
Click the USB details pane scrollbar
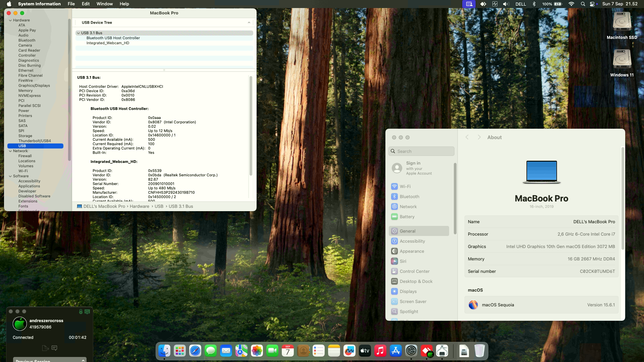(x=251, y=126)
